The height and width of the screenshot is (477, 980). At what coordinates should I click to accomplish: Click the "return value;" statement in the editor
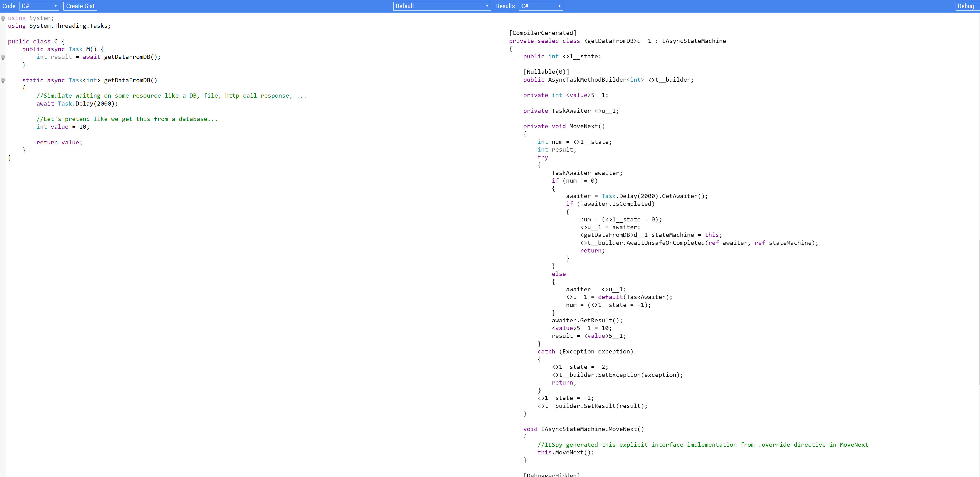[x=59, y=142]
